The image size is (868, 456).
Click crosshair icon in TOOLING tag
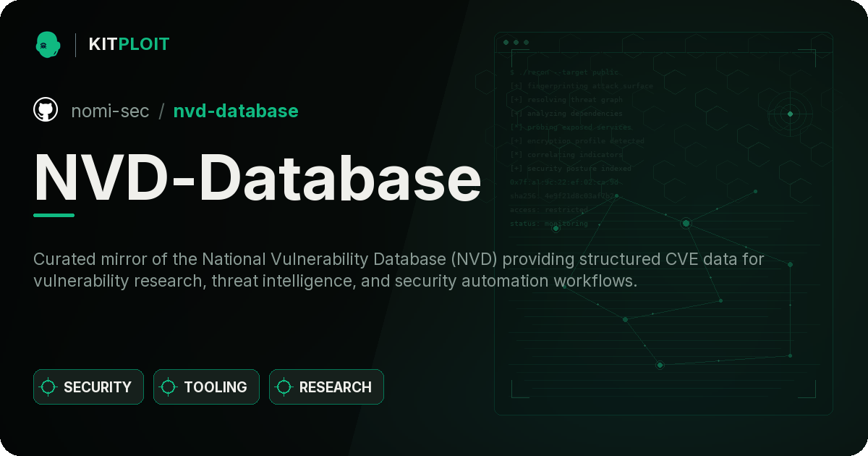(x=169, y=387)
